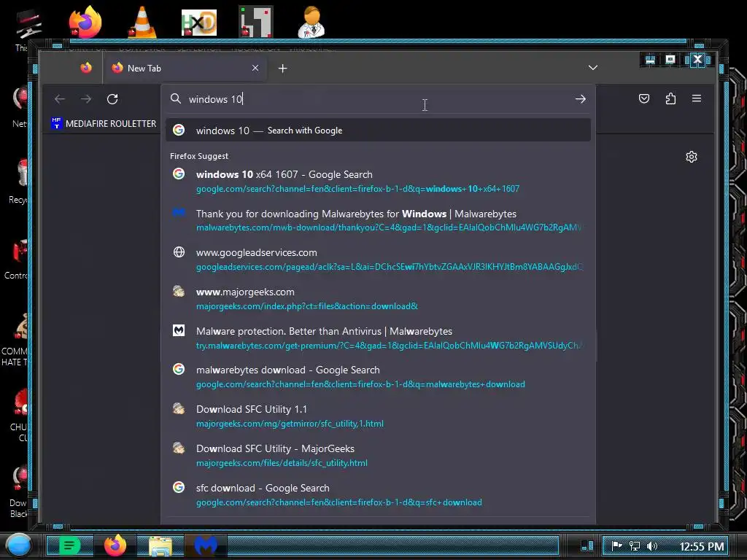
Task: Reload the page with the refresh icon
Action: 112,99
